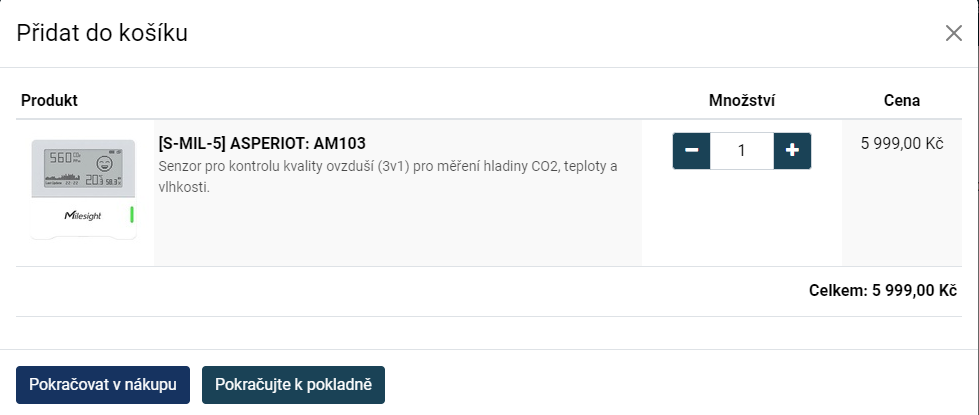Focus the quantity input showing 1

coord(742,150)
